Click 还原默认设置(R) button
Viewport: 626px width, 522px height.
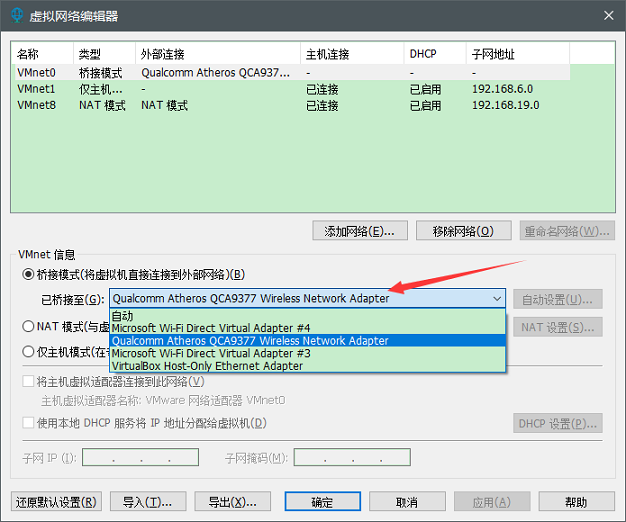point(56,502)
